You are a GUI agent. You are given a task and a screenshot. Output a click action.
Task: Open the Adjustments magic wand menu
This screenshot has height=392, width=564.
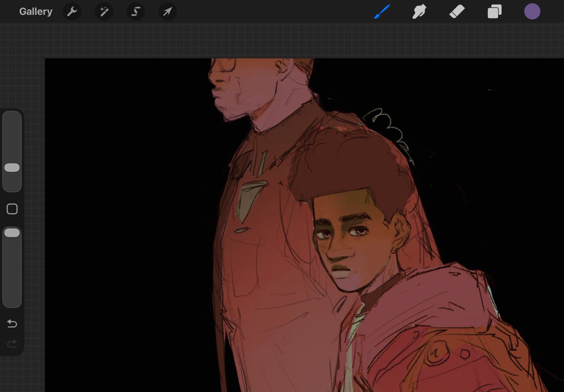[104, 12]
